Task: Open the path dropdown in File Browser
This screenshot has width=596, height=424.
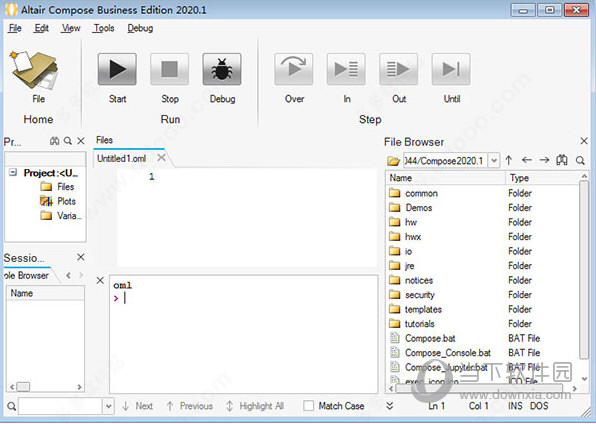Action: tap(494, 160)
